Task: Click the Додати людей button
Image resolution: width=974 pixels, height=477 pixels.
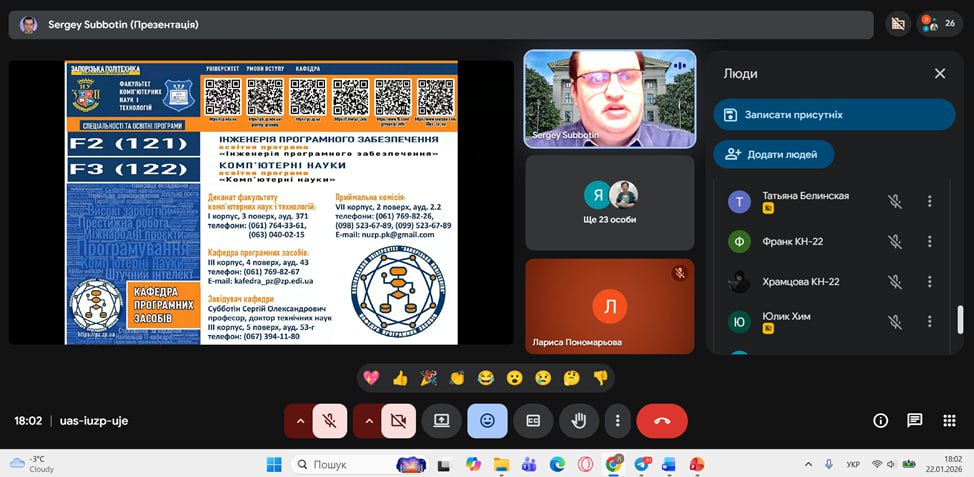Action: (x=773, y=154)
